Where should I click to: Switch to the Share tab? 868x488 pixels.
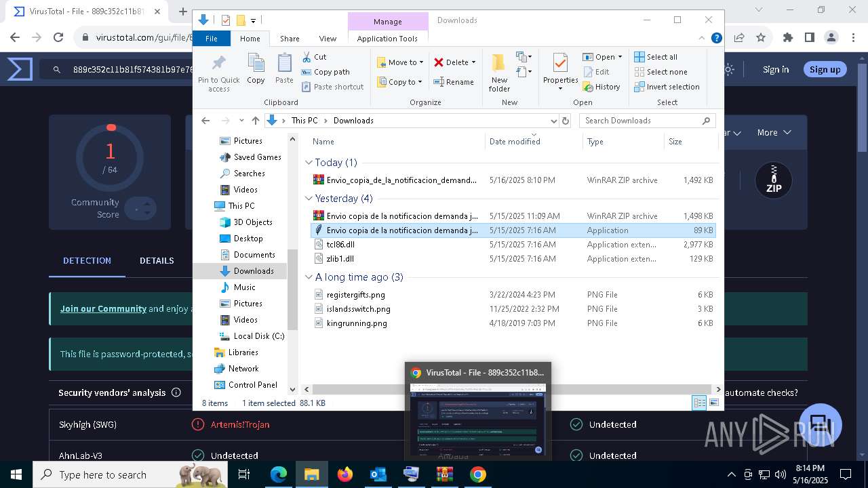coord(290,39)
